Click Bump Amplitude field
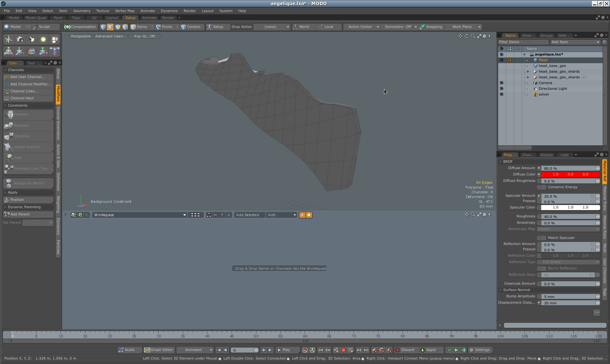 tap(568, 297)
